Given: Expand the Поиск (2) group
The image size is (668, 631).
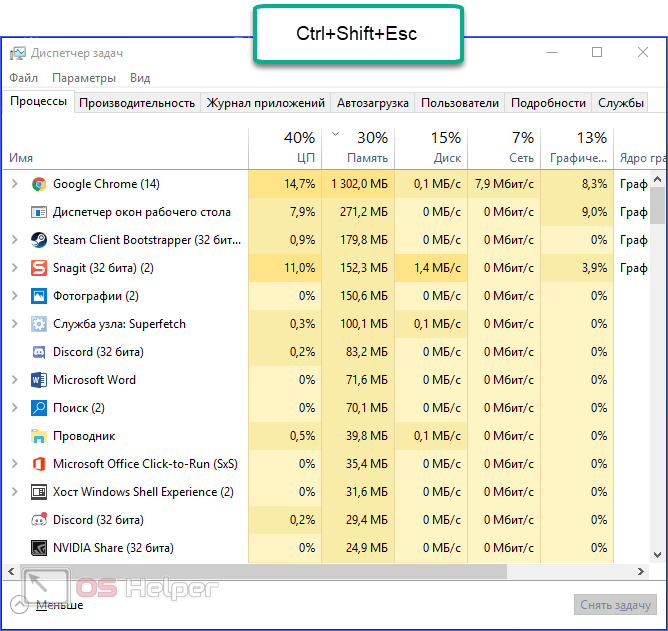Looking at the screenshot, I should (14, 408).
